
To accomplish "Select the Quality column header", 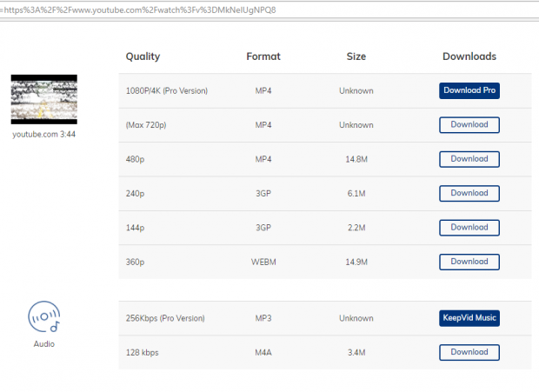I will 143,56.
